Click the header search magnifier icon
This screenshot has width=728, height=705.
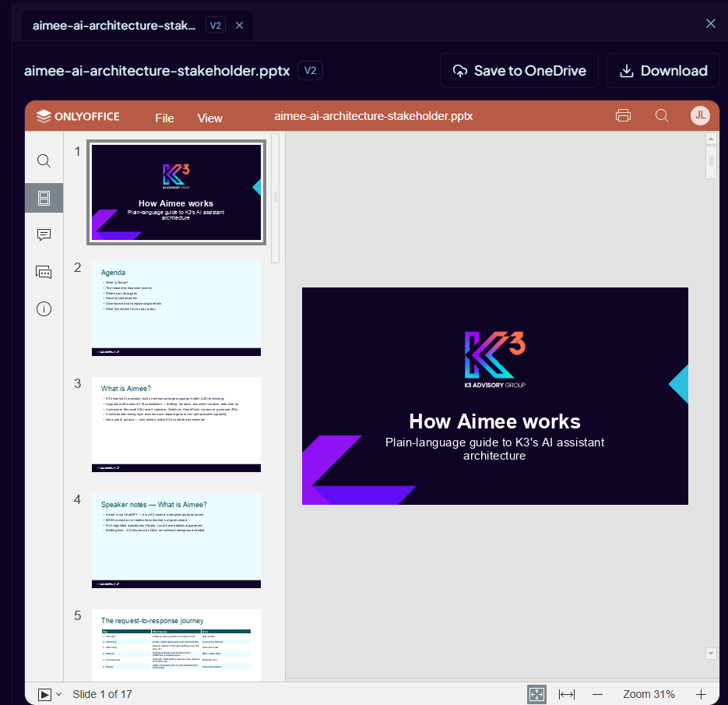tap(662, 115)
